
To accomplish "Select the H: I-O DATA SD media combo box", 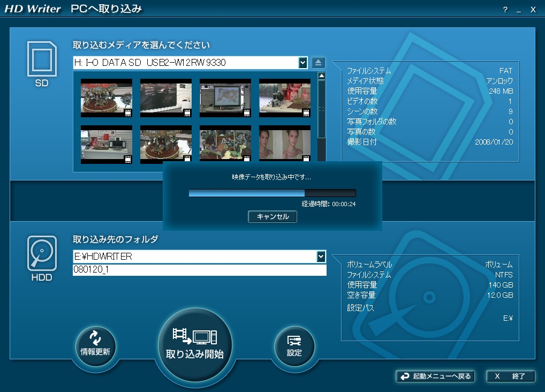I will point(190,63).
